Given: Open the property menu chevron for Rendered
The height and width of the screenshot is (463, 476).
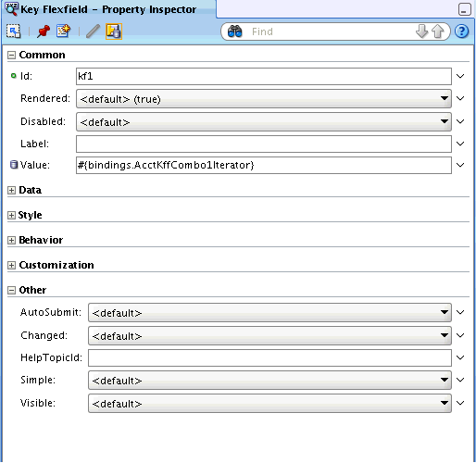Looking at the screenshot, I should pos(460,98).
